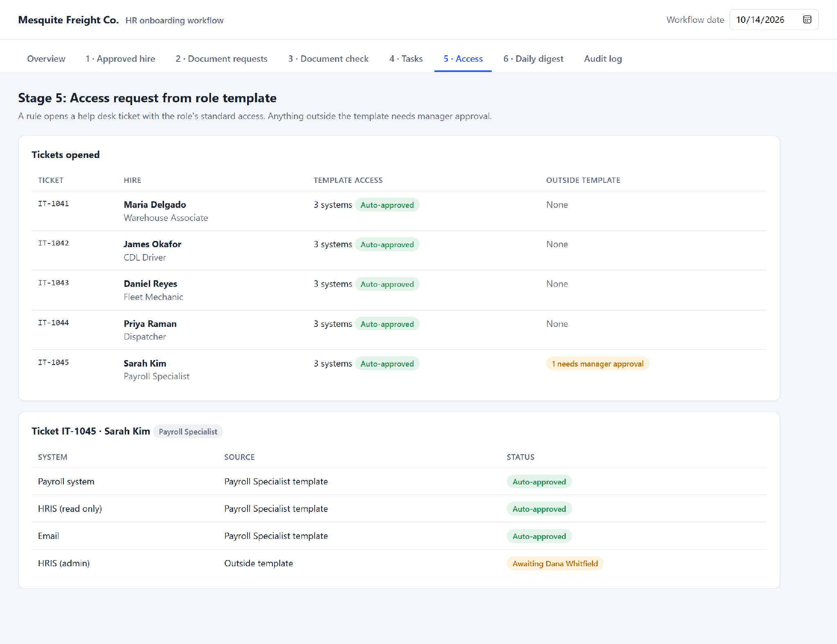Viewport: 837px width, 644px height.
Task: Select the 3 · Document check tab
Action: tap(328, 59)
